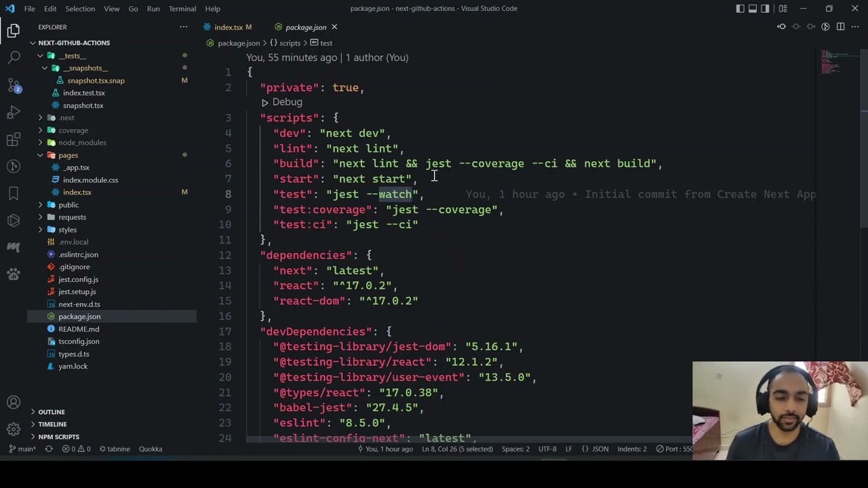The image size is (868, 488).
Task: Open Source Control view with 2 changes
Action: [x=14, y=85]
